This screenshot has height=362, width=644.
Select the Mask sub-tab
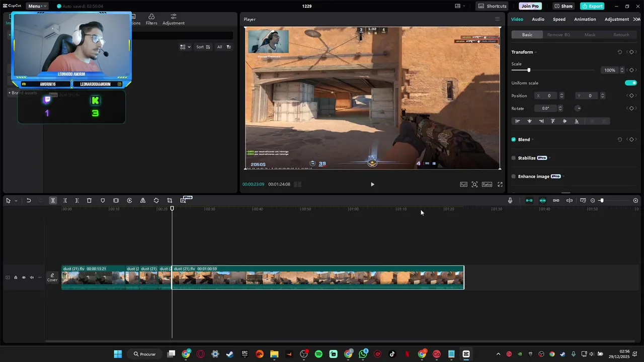[590, 35]
